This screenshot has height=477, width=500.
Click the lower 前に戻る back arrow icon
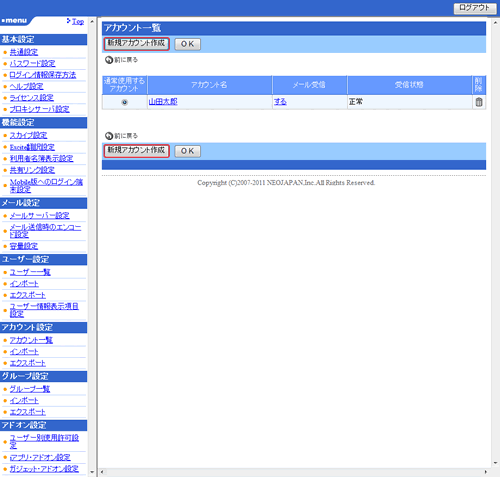click(x=109, y=136)
